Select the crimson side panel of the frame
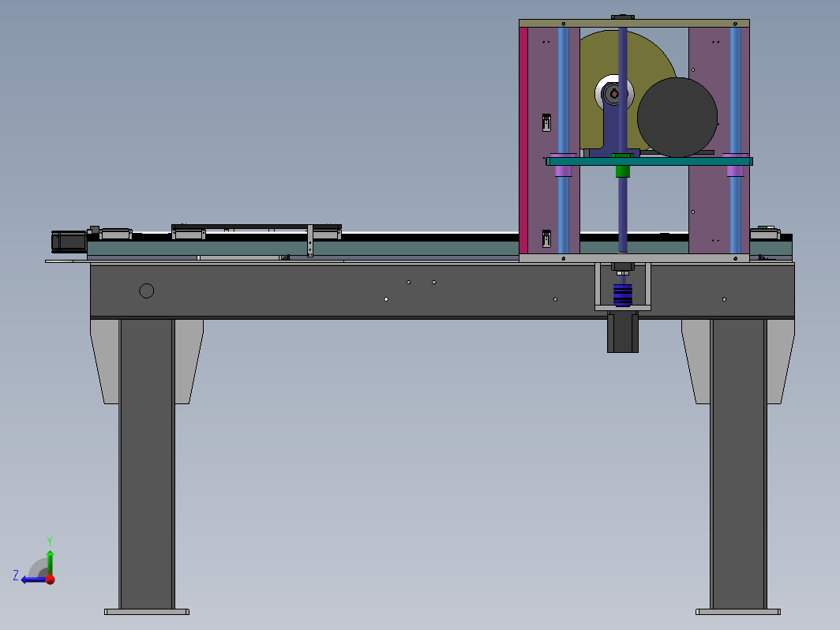840x630 pixels. pyautogui.click(x=523, y=141)
